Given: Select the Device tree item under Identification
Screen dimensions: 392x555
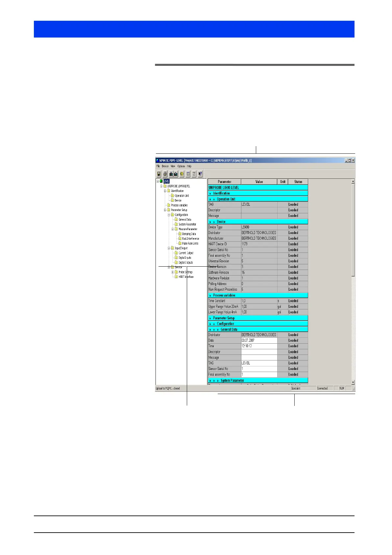Looking at the screenshot, I should (178, 200).
